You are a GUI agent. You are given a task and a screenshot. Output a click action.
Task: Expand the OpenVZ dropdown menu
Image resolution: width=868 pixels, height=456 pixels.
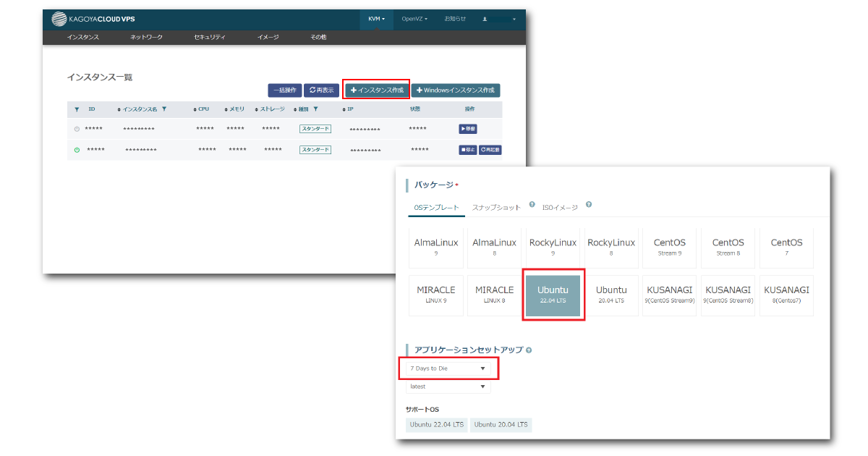414,19
